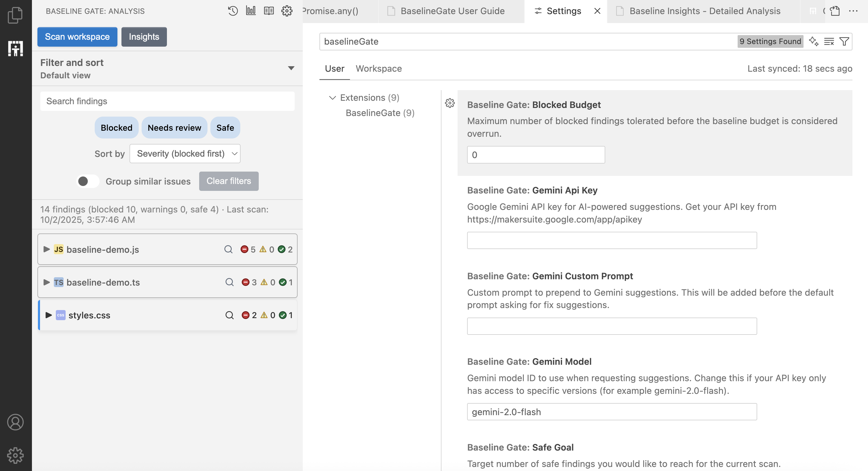
Task: Click the bar chart insights icon in header
Action: click(251, 11)
